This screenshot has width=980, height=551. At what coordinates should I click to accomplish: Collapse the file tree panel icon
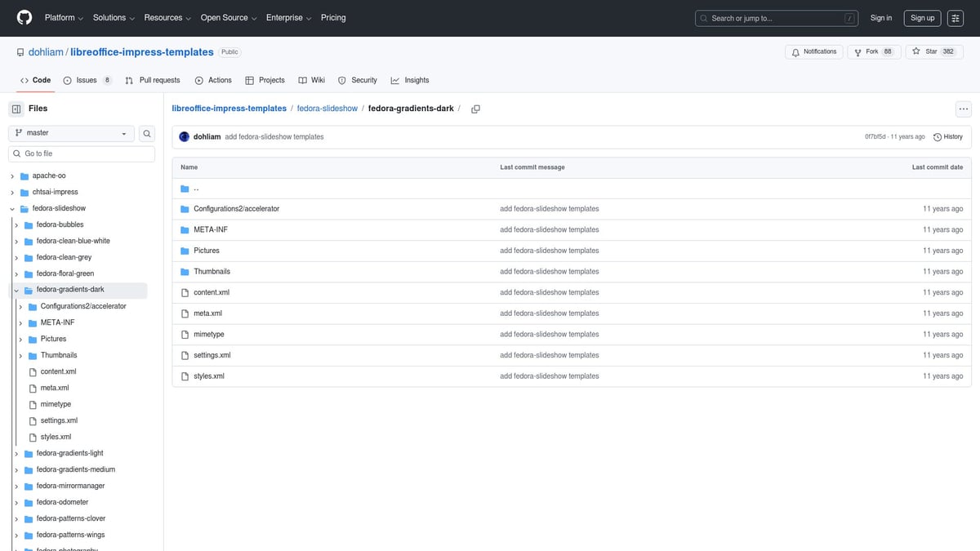[16, 109]
